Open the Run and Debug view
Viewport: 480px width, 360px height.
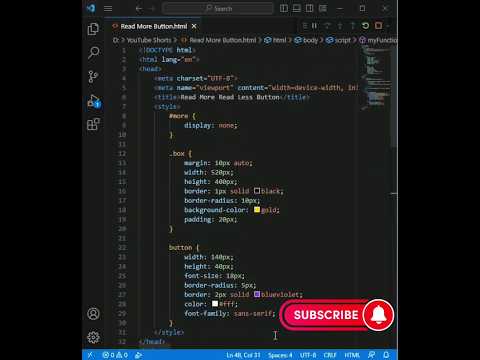coord(93,101)
